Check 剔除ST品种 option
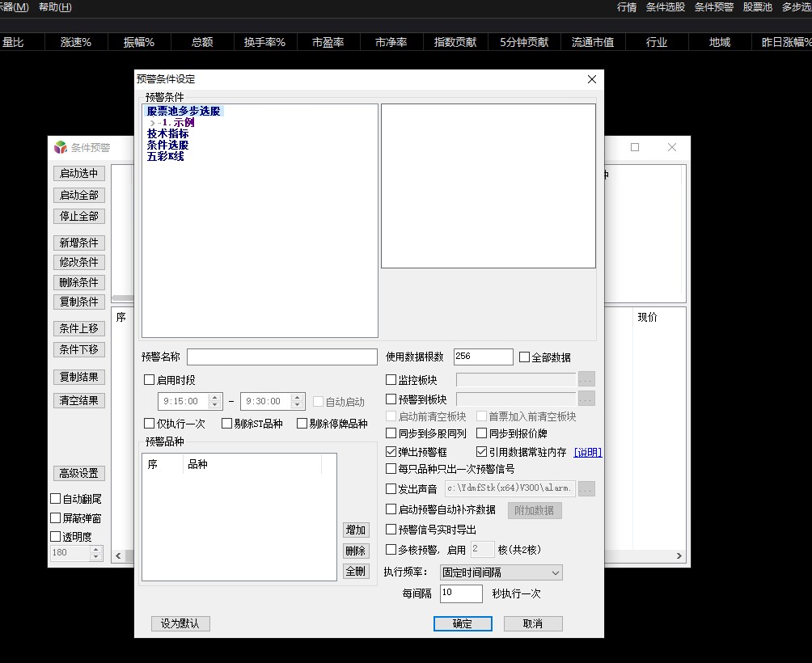Image resolution: width=812 pixels, height=663 pixels. point(226,424)
